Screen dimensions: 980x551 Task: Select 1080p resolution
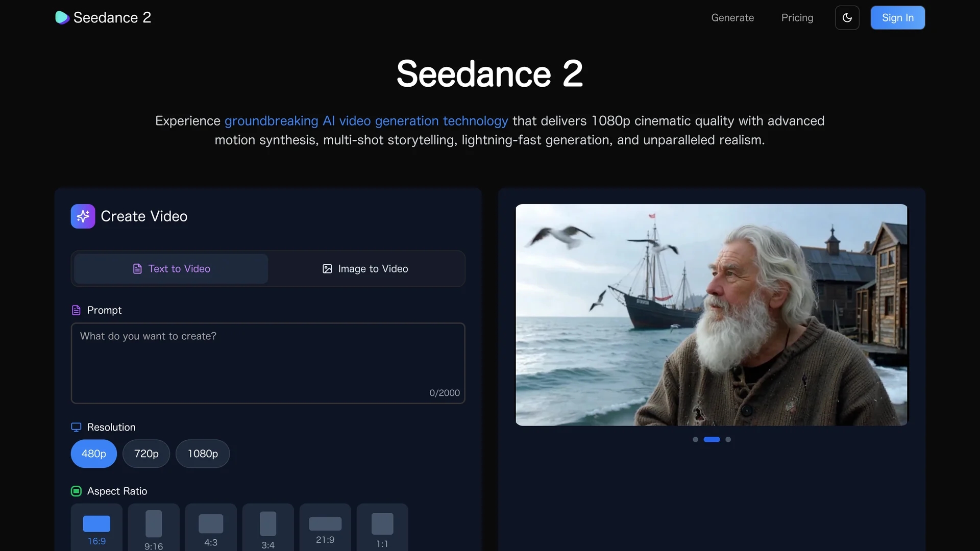coord(203,454)
